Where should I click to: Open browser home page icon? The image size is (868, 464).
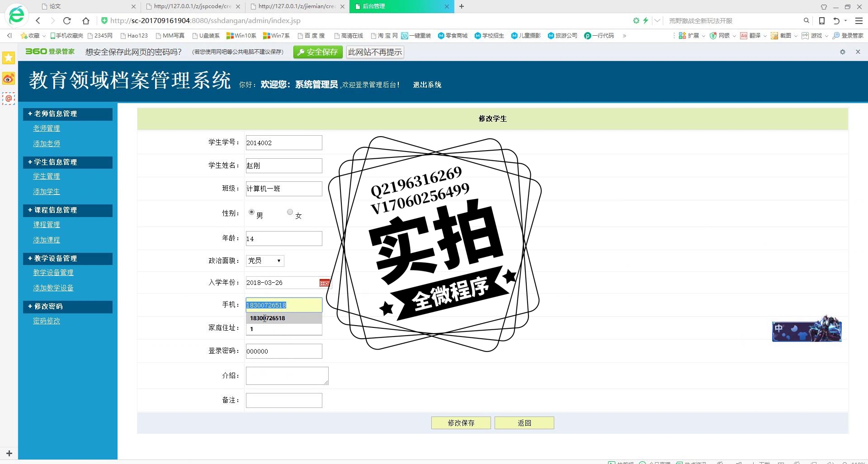(x=85, y=20)
